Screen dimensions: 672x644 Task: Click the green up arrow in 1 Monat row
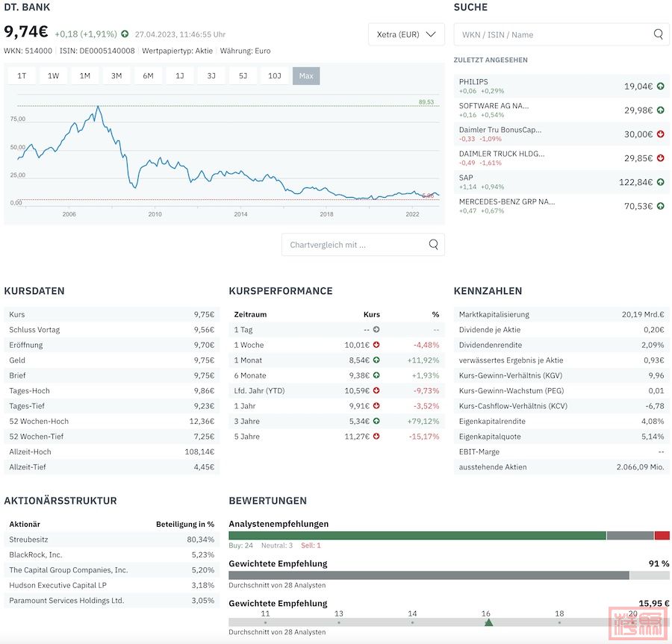[x=376, y=360]
